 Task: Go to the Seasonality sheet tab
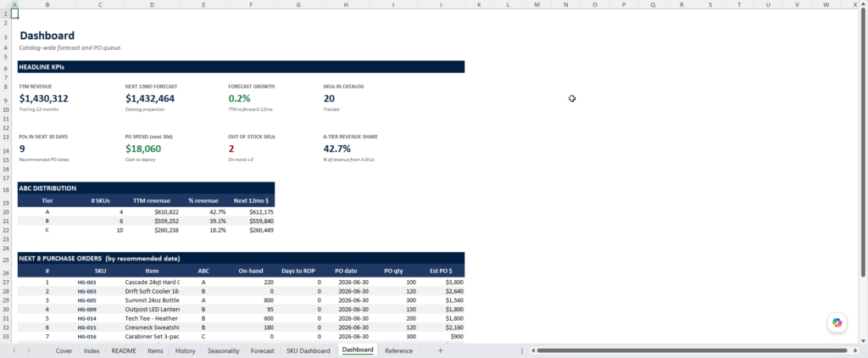(223, 351)
